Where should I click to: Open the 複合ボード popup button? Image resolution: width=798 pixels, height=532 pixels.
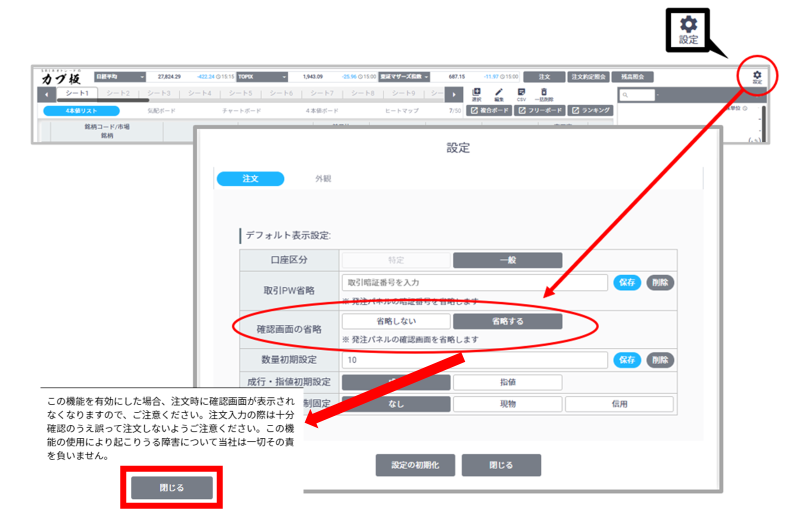tap(489, 110)
